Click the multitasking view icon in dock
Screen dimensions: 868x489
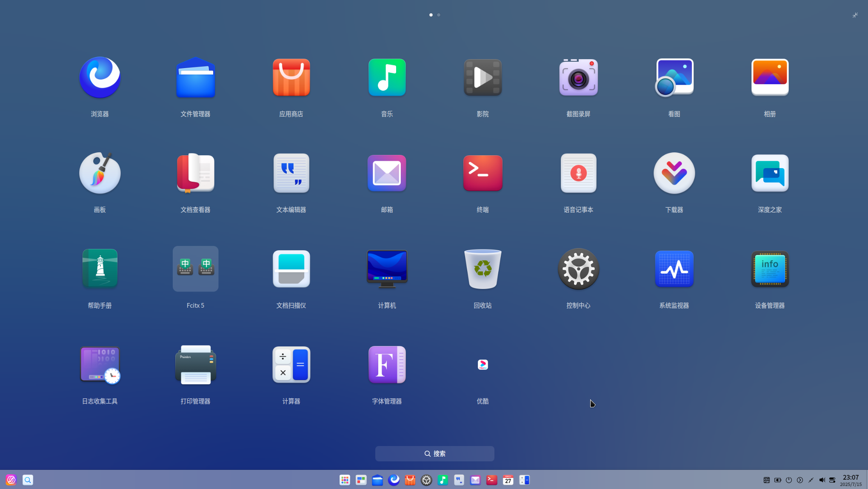(361, 480)
